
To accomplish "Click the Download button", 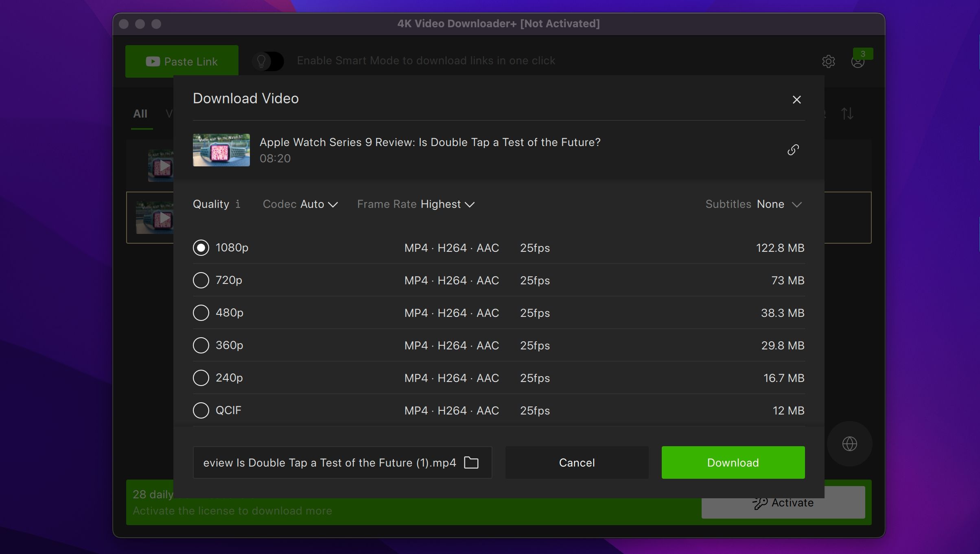I will tap(732, 462).
